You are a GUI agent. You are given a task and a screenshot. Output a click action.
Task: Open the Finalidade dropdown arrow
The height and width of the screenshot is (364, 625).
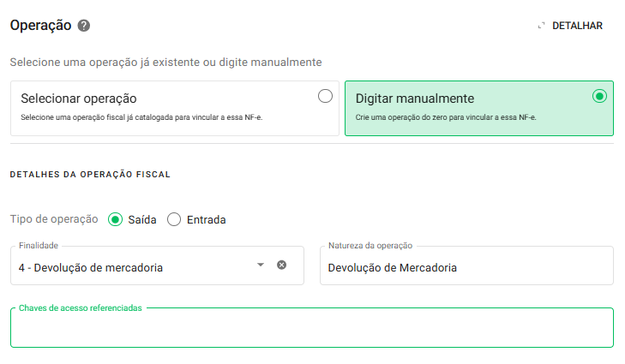tap(261, 265)
